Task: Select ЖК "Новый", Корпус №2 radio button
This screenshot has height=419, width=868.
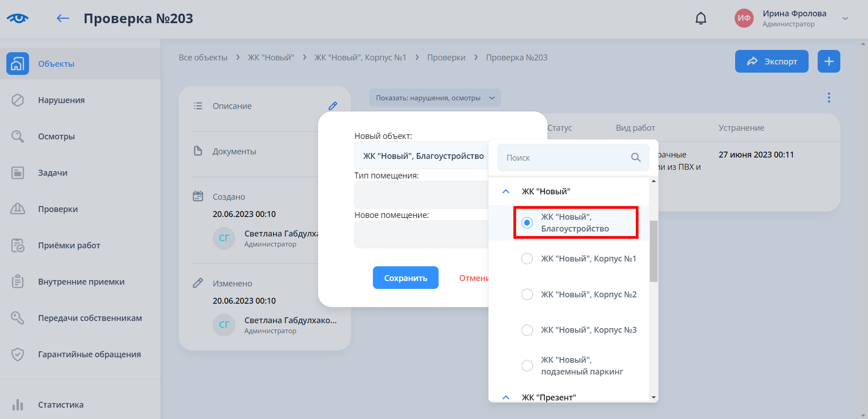Action: [x=527, y=295]
